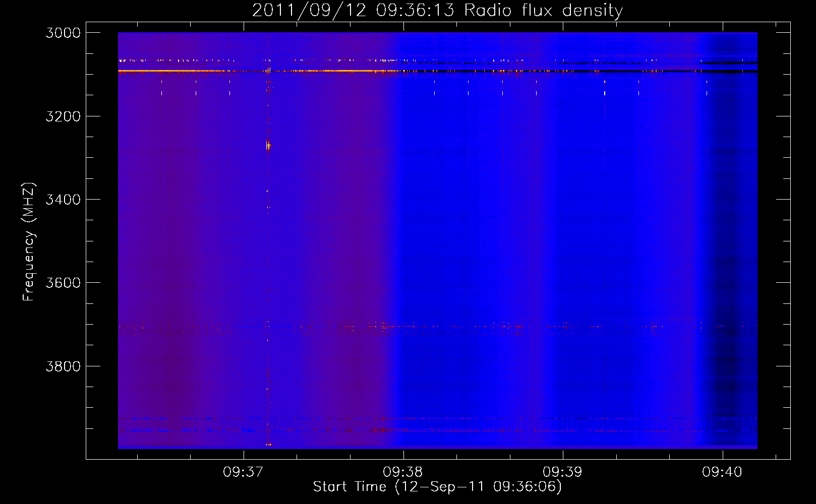This screenshot has height=504, width=816.
Task: Click the 3200 frequency tick label
Action: [x=63, y=116]
